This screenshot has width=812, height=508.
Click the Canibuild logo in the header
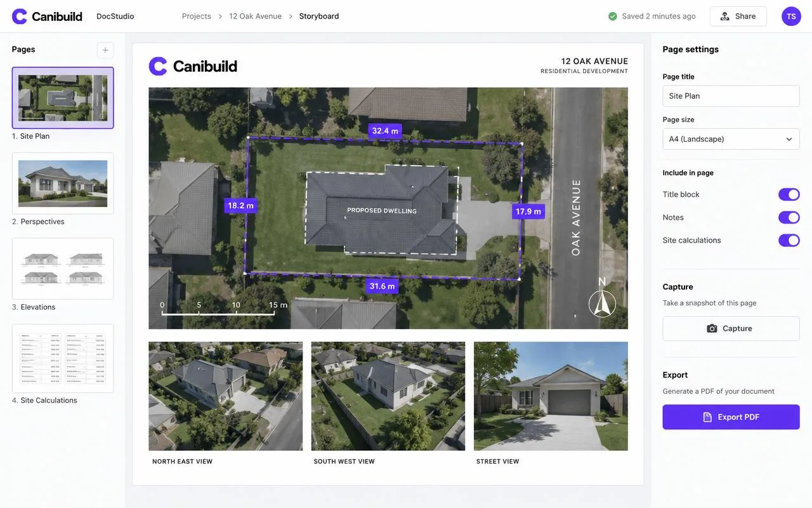point(47,17)
